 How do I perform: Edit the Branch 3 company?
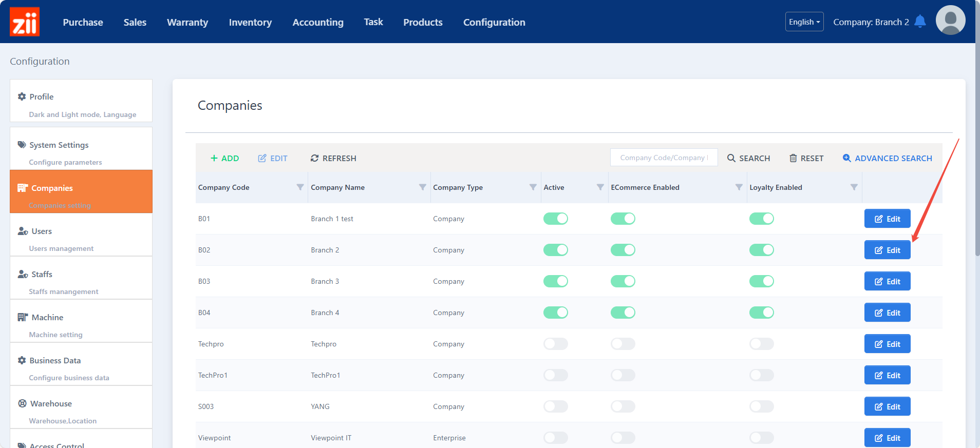coord(888,281)
